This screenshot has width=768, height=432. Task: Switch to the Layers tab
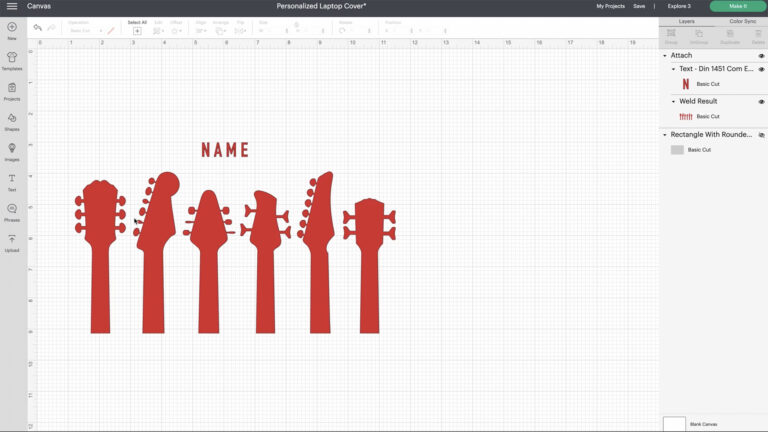coord(686,22)
